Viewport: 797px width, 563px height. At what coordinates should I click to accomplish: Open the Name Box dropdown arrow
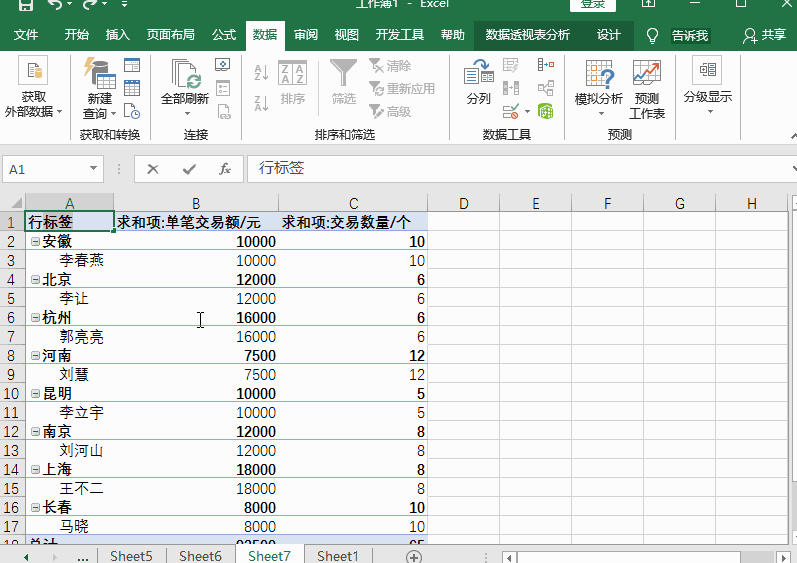click(x=94, y=169)
